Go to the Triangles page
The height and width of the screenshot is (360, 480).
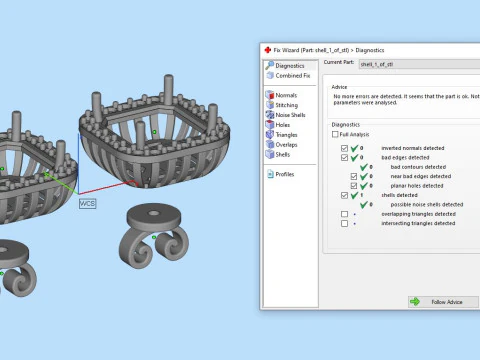click(x=286, y=135)
